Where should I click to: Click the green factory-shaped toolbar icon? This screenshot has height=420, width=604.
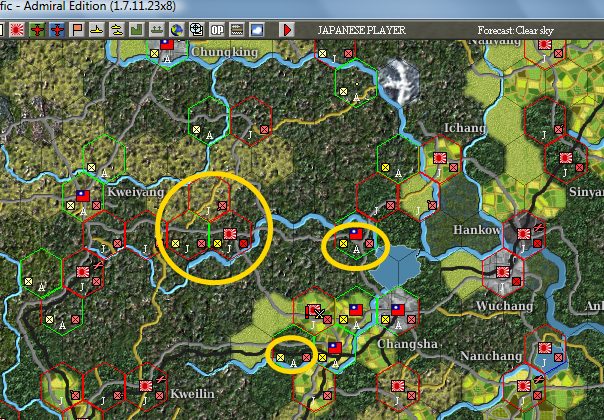(x=137, y=30)
